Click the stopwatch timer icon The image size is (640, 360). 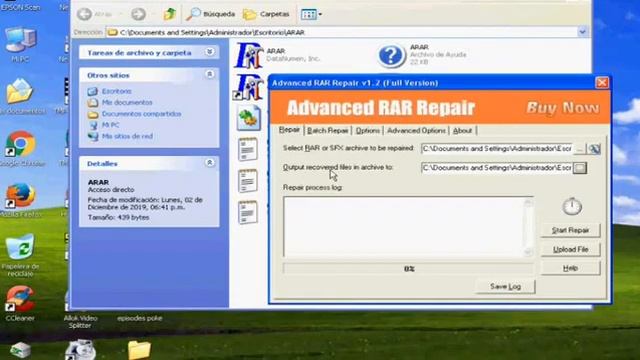click(x=572, y=206)
